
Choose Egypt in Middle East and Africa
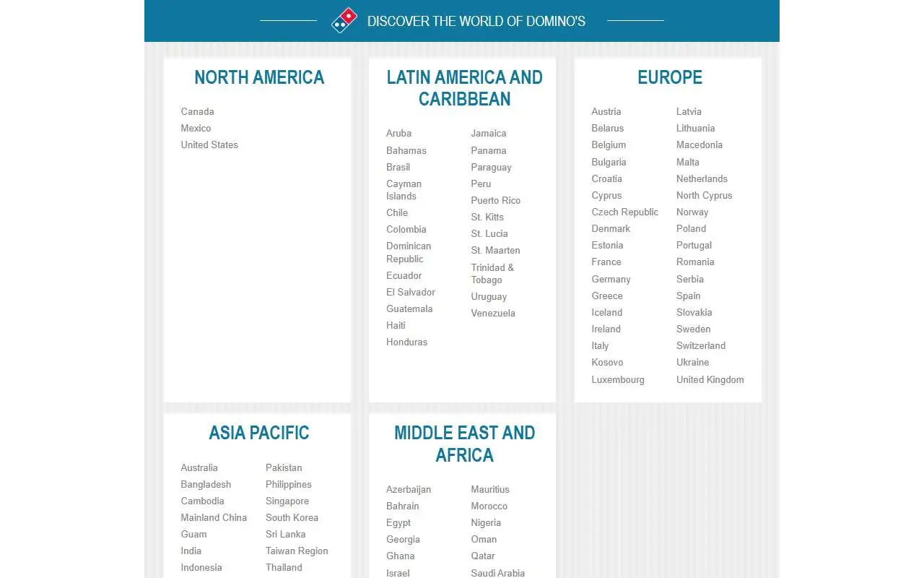398,522
